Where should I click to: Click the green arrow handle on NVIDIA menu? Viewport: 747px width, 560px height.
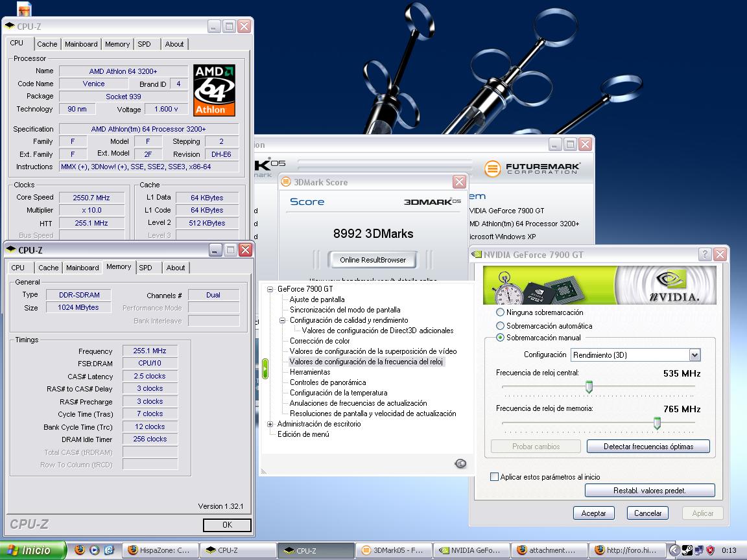(265, 368)
